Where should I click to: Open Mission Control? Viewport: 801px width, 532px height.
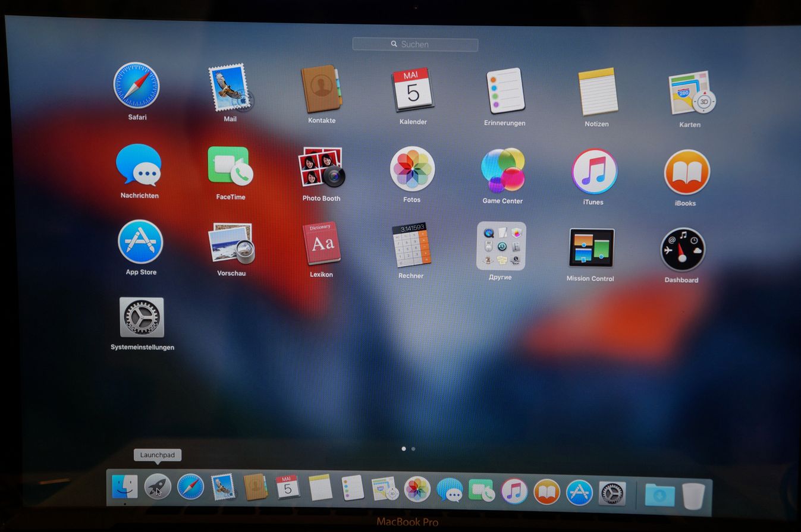point(592,248)
